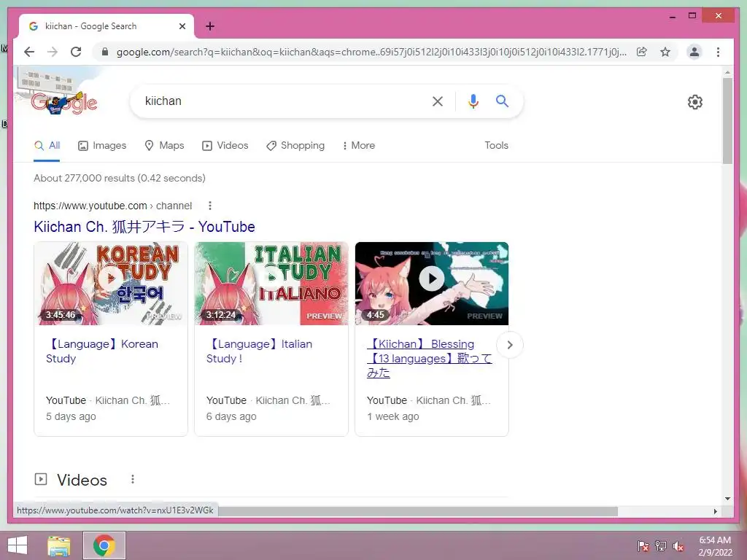Open a new tab with the plus button

tap(209, 26)
